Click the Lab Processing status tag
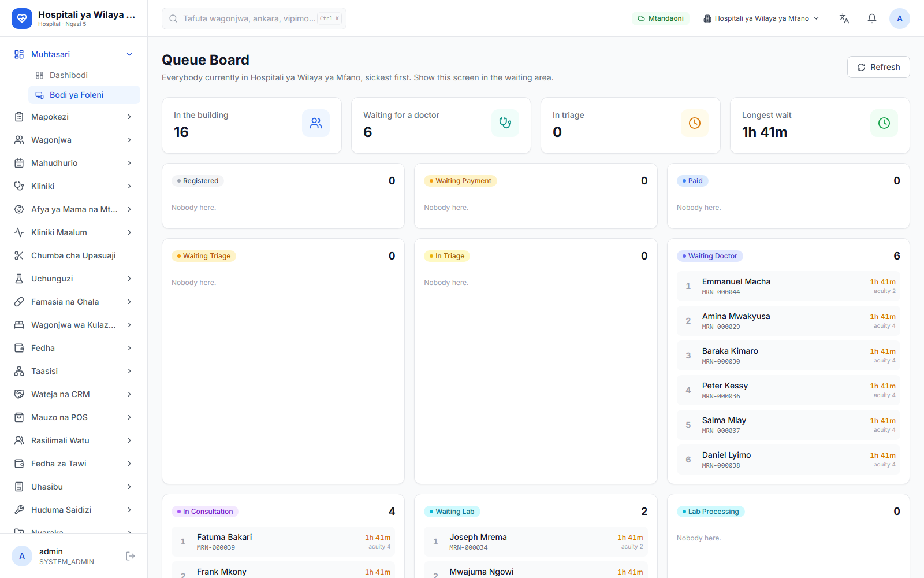Viewport: 924px width, 578px height. pos(711,512)
